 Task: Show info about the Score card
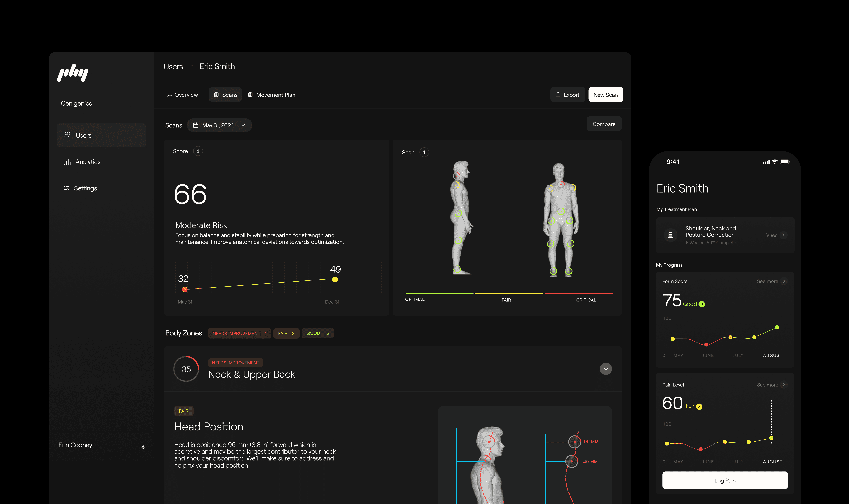tap(198, 151)
